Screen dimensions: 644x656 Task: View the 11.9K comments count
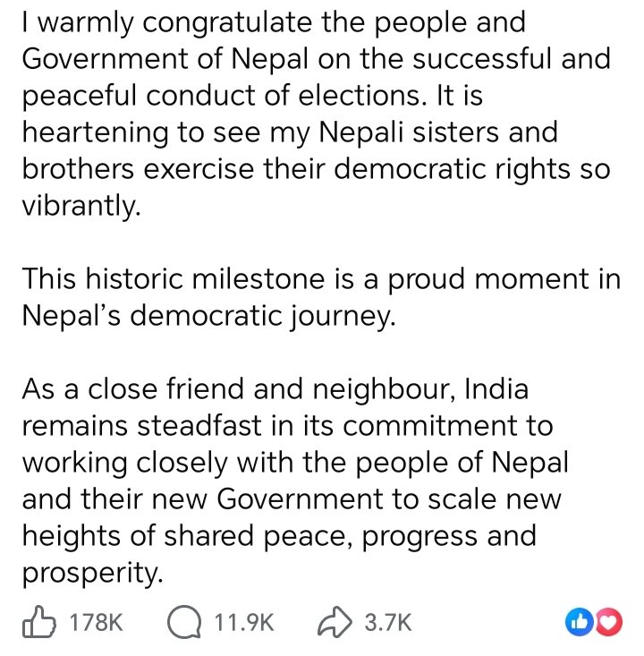coord(244,622)
